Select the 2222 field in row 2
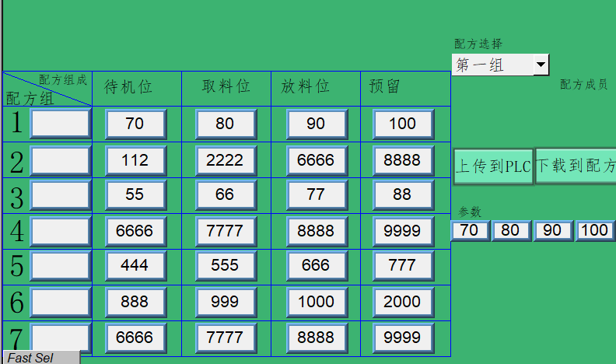Viewport: 616px width, 364px height. point(225,160)
